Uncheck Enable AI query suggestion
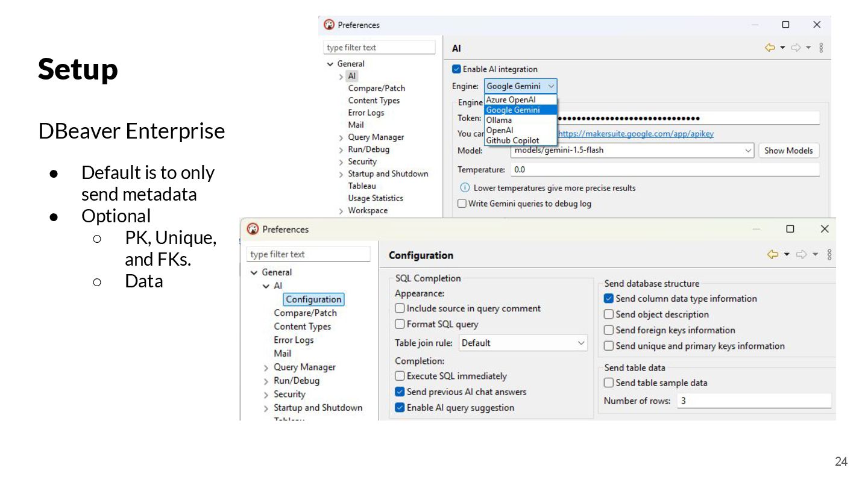 pyautogui.click(x=400, y=407)
